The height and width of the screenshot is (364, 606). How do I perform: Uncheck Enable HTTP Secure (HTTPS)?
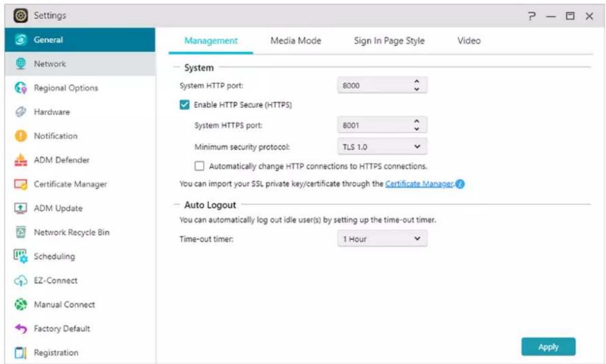184,105
